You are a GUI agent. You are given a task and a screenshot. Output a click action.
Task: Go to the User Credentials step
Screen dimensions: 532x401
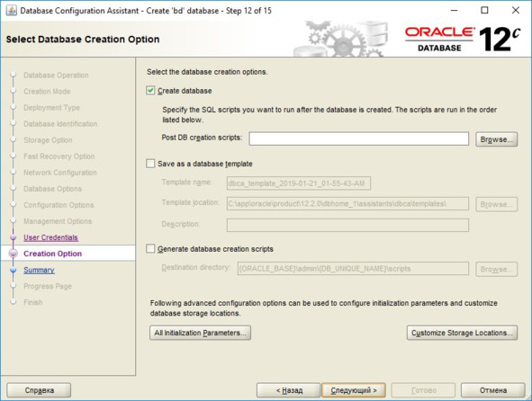pos(50,237)
